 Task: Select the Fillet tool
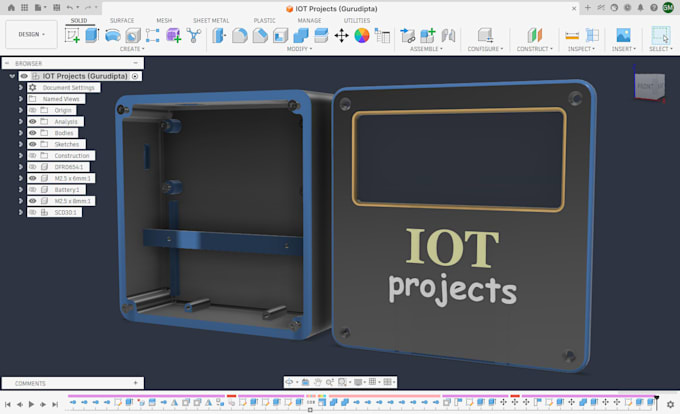(239, 36)
